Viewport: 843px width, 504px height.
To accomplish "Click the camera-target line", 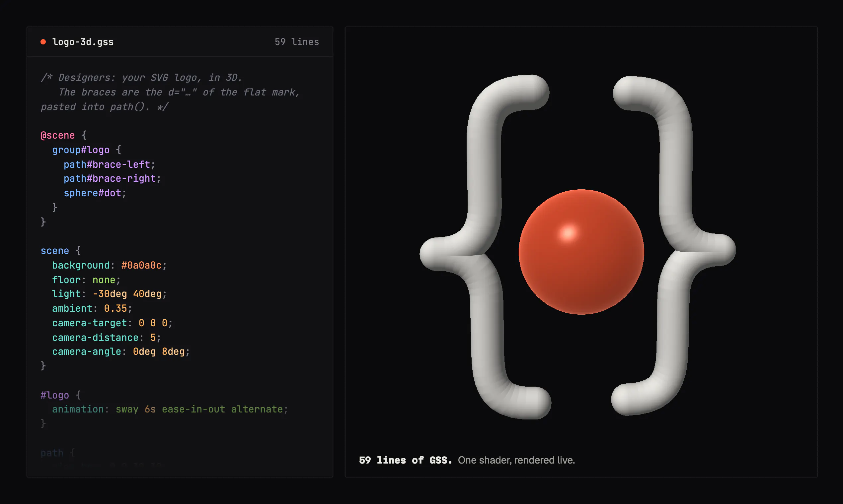I will [x=112, y=323].
